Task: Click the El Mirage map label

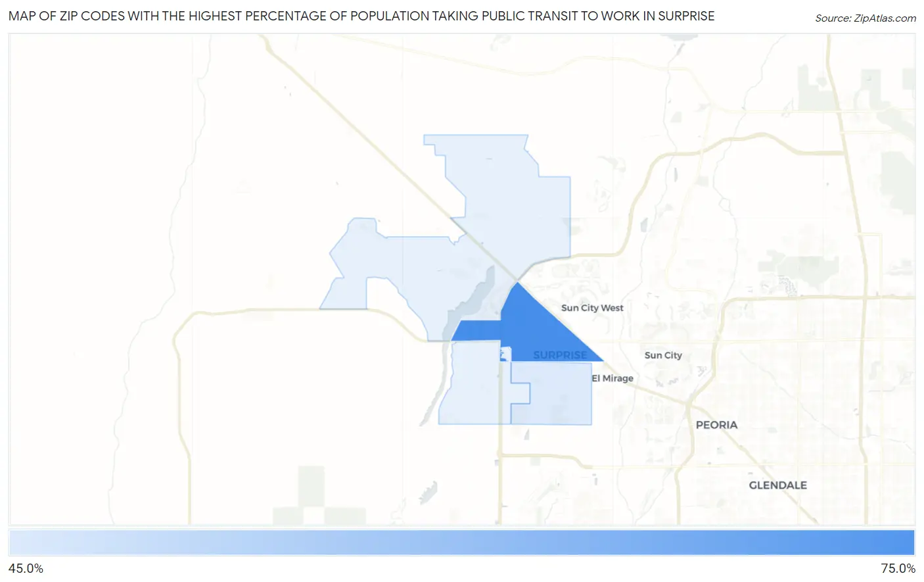Action: pos(612,378)
